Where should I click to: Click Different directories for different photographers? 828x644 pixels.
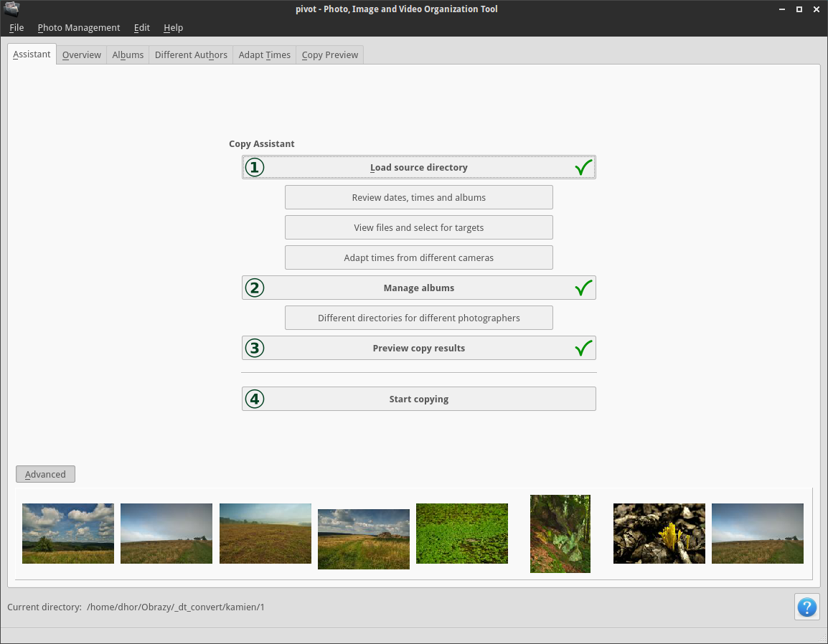click(x=419, y=318)
